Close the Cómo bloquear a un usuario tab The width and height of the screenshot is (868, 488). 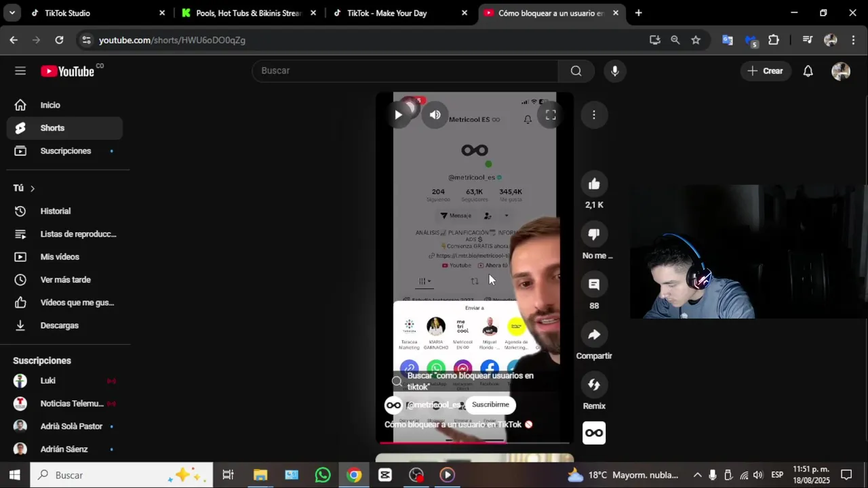point(615,13)
